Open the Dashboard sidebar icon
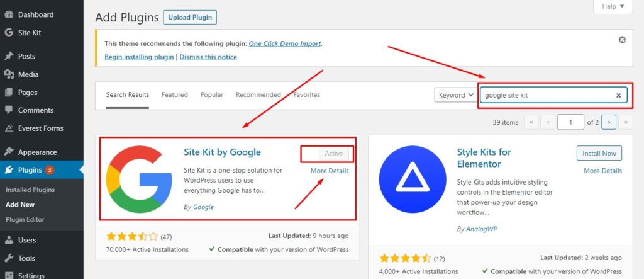Image resolution: width=644 pixels, height=279 pixels. click(x=9, y=14)
